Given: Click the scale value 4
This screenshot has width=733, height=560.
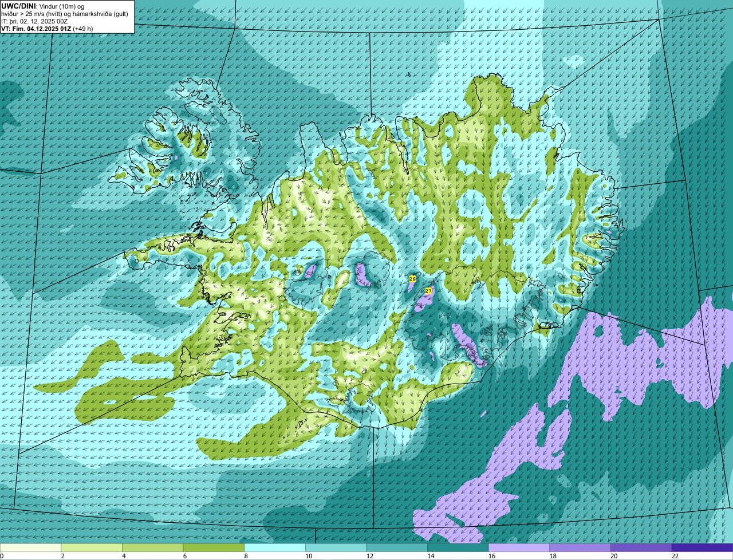Looking at the screenshot, I should pyautogui.click(x=124, y=556).
